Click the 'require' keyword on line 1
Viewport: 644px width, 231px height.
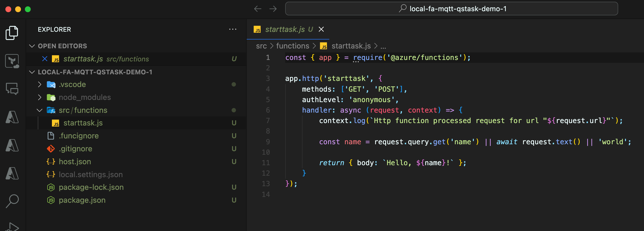coord(368,58)
